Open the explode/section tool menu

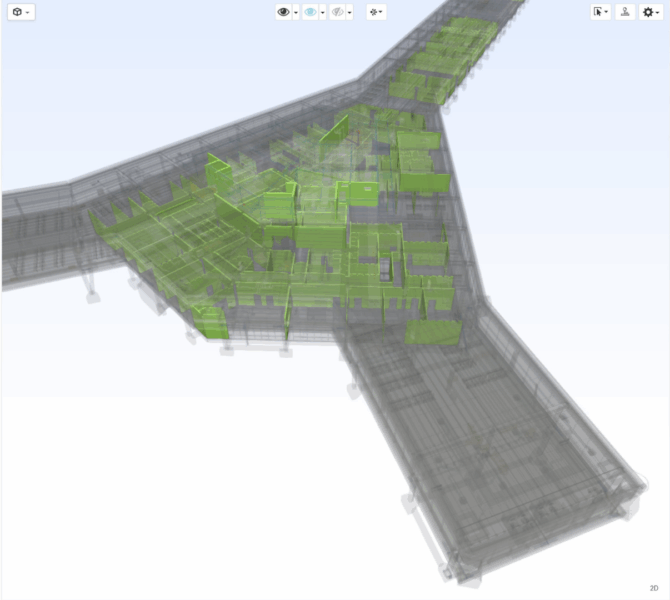click(376, 12)
